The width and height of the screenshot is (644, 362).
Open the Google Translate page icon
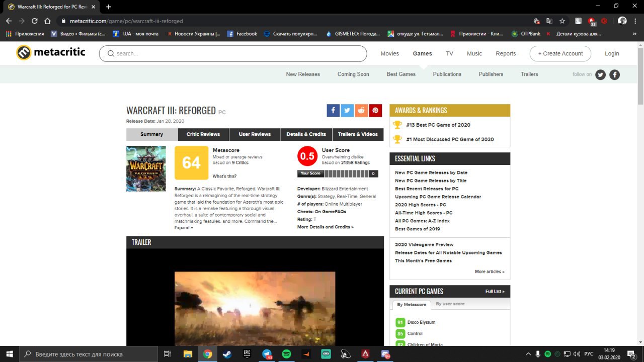(549, 21)
